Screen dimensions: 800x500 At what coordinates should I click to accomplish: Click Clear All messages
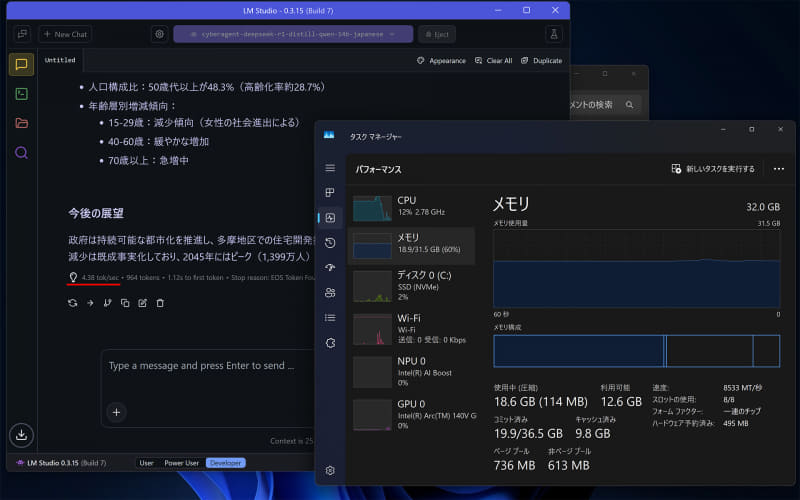coord(493,61)
